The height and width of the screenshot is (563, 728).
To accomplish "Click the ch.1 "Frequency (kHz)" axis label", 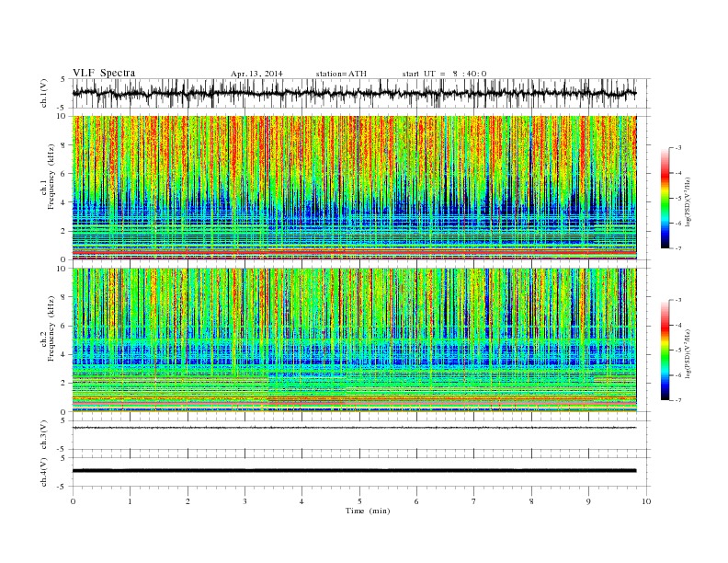I will point(51,178).
